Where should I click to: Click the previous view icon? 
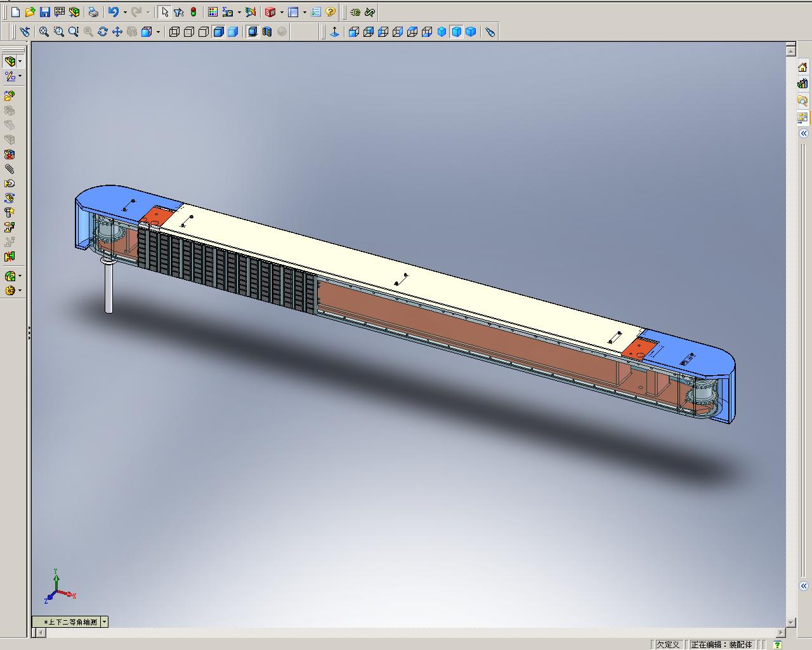click(x=25, y=32)
